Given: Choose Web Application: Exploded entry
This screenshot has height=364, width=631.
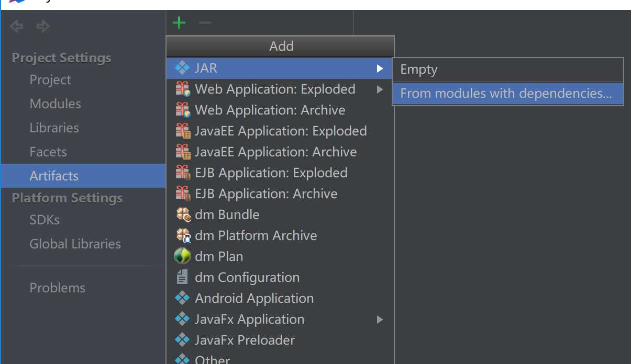Looking at the screenshot, I should click(280, 89).
